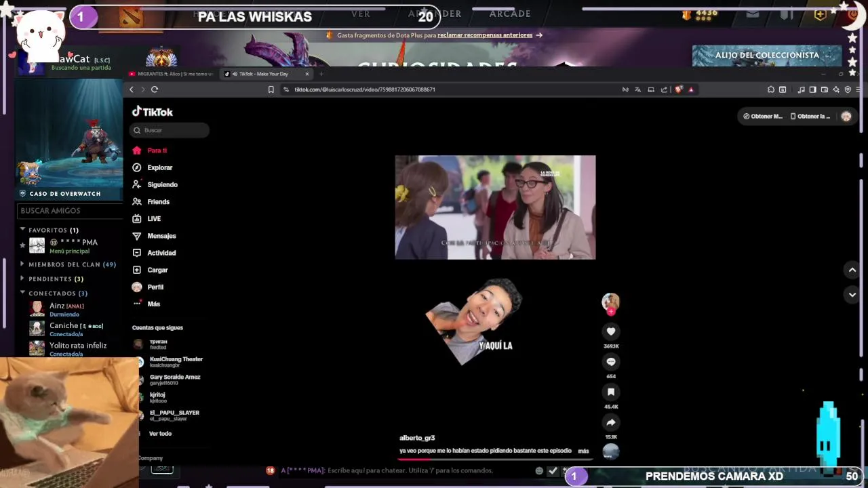The width and height of the screenshot is (868, 488).
Task: Go to the previous video arrow
Action: click(x=852, y=270)
